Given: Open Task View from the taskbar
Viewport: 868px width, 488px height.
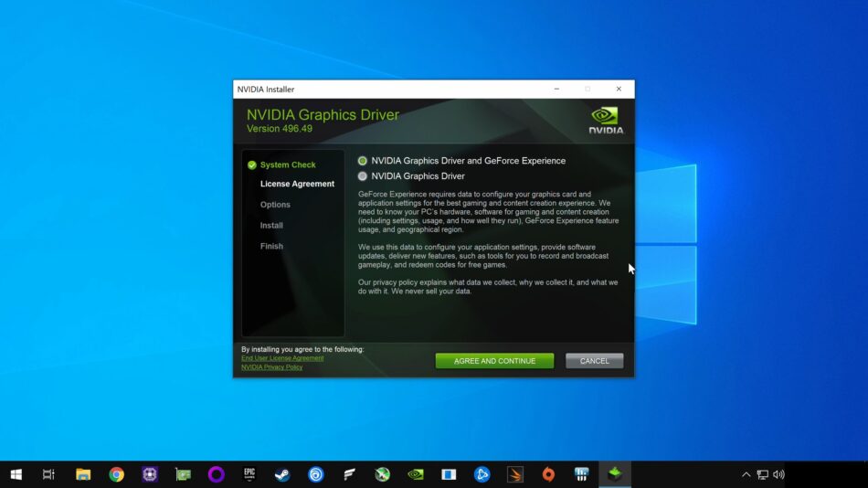Looking at the screenshot, I should [49, 474].
